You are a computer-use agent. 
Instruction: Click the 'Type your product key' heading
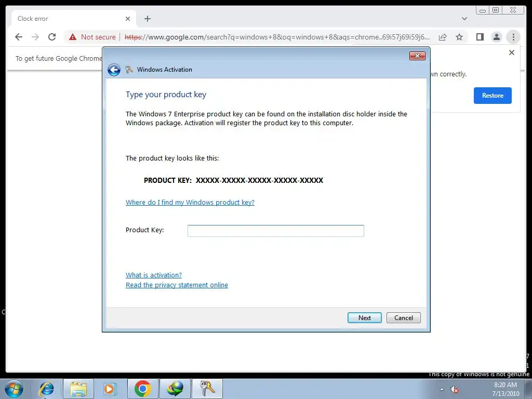(166, 95)
